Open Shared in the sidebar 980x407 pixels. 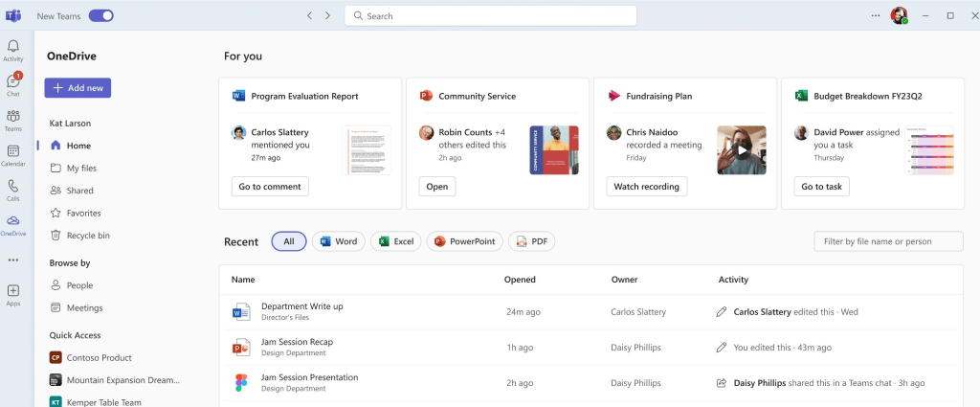80,191
